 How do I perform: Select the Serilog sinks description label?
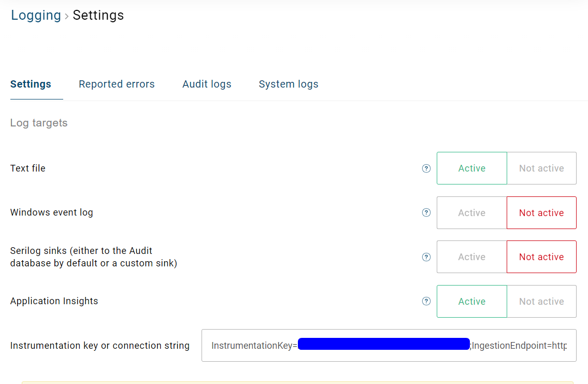94,257
